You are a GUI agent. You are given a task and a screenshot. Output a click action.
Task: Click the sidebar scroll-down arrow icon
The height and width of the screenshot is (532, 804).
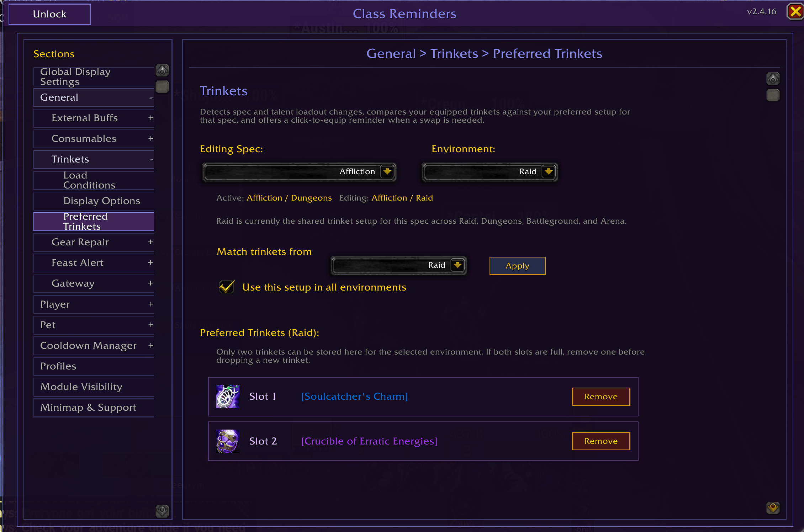(x=162, y=511)
